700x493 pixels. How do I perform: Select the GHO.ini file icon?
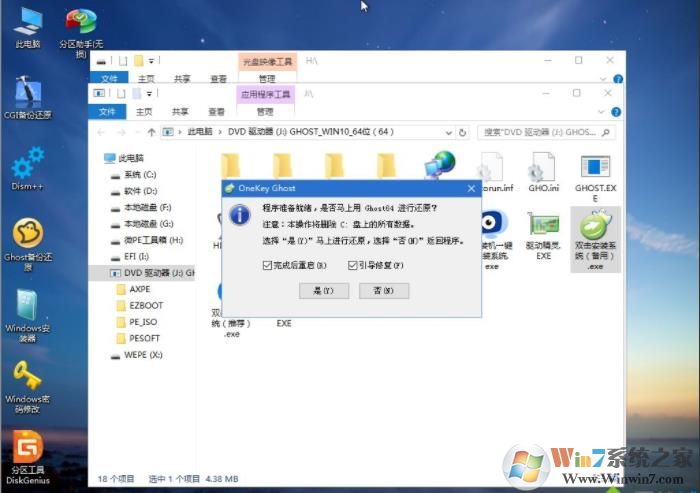pyautogui.click(x=542, y=172)
